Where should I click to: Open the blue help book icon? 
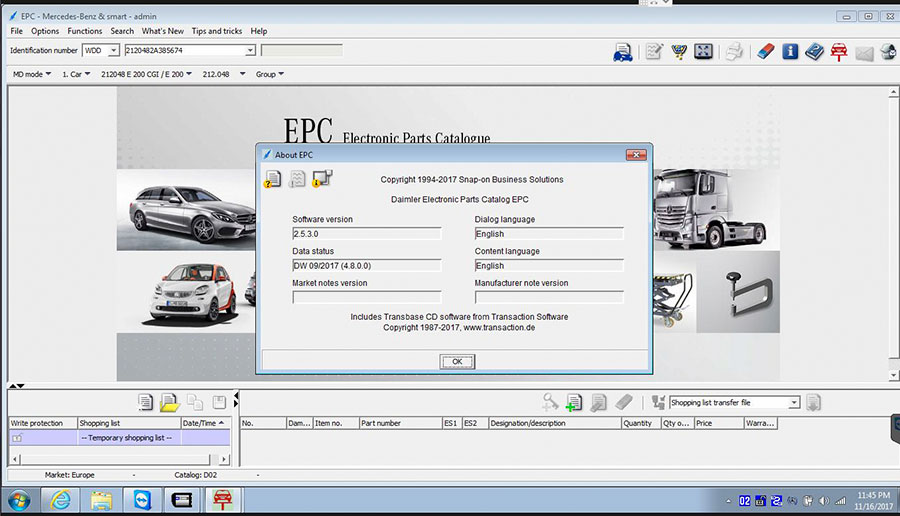814,52
